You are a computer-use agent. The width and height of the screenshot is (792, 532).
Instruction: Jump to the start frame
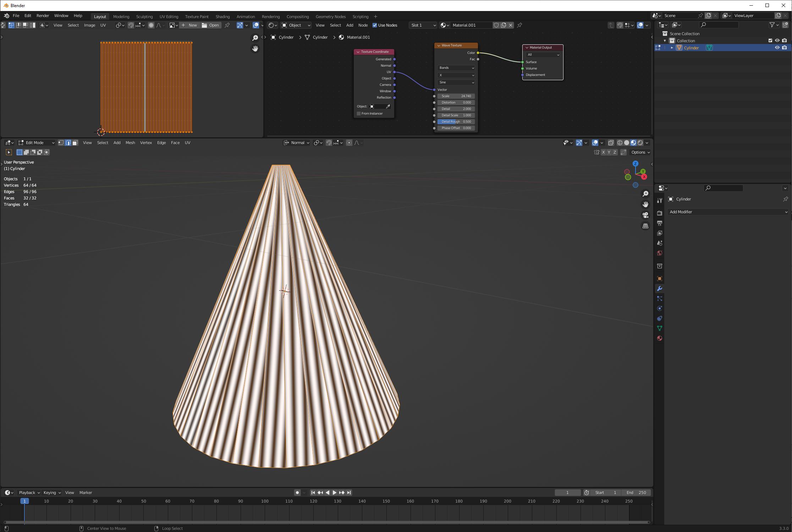click(x=313, y=493)
